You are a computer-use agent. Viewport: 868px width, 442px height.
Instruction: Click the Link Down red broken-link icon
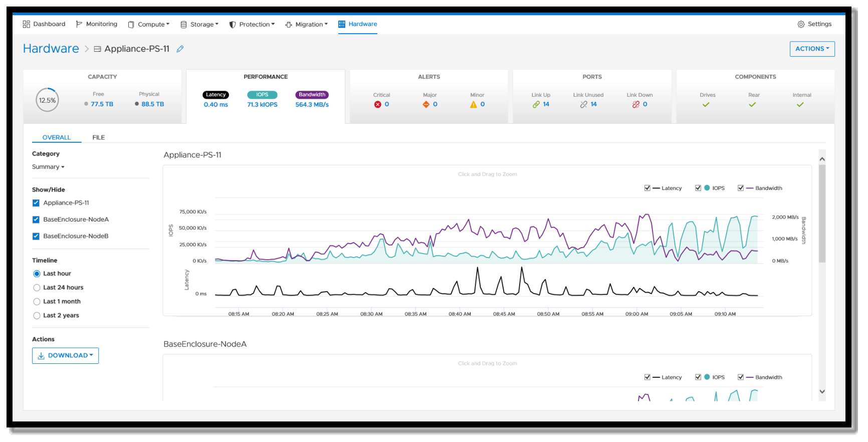coord(636,104)
